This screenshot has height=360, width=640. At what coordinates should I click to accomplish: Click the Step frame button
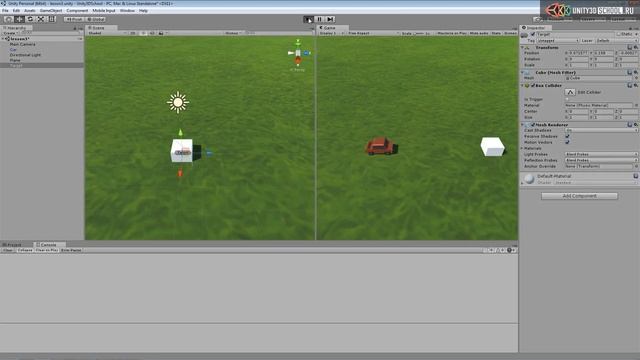330,19
